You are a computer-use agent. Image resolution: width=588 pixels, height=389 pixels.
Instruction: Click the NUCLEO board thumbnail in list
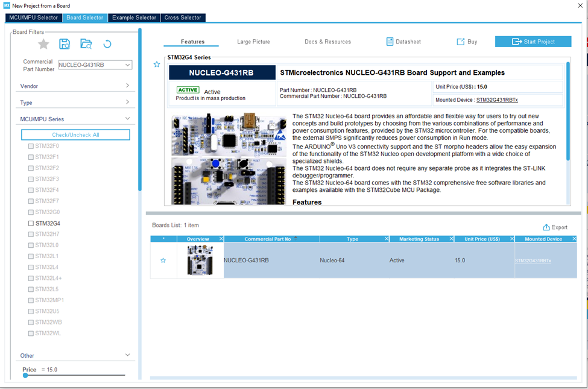click(200, 260)
